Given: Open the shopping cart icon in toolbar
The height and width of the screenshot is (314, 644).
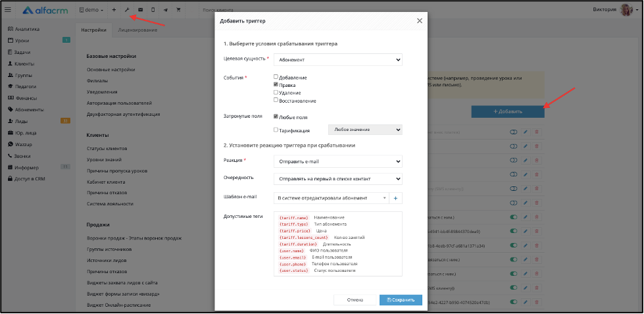Looking at the screenshot, I should point(178,10).
